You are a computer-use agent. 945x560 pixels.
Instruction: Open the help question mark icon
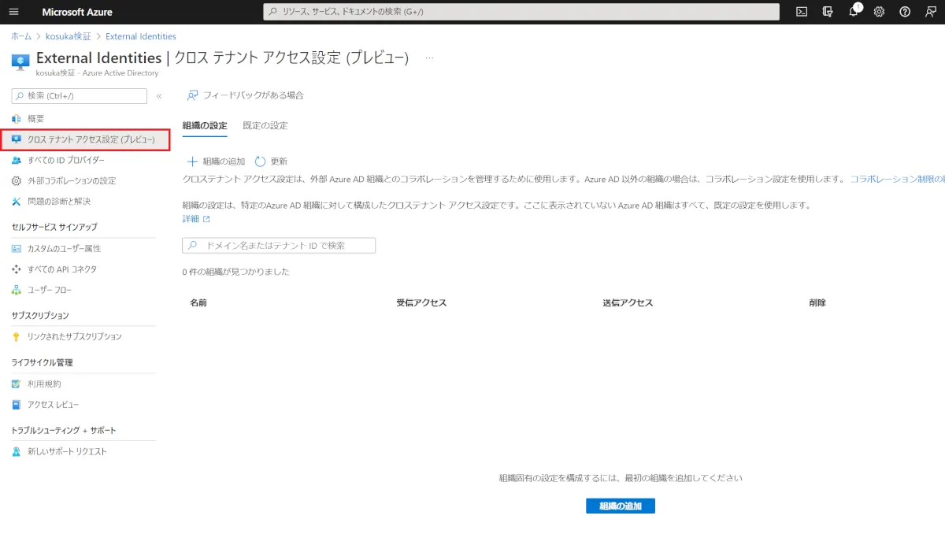pyautogui.click(x=905, y=12)
